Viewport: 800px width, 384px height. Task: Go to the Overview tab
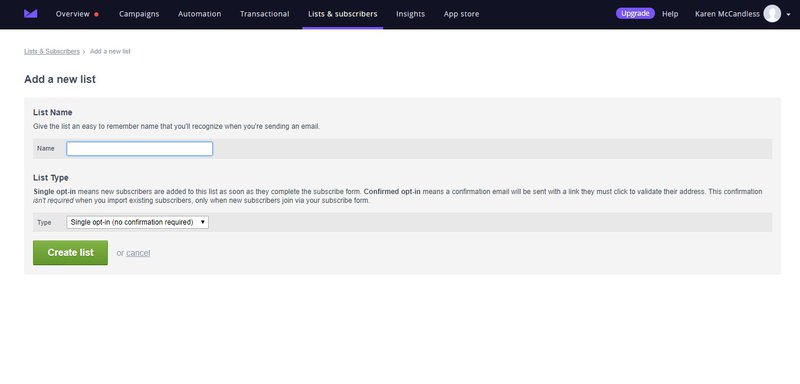coord(72,14)
